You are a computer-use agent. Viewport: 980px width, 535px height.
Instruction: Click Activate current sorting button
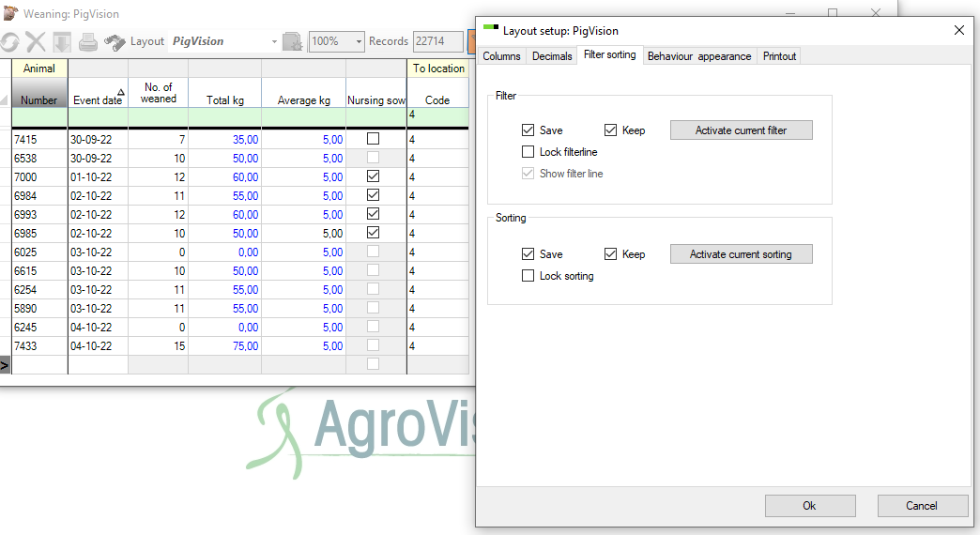742,253
